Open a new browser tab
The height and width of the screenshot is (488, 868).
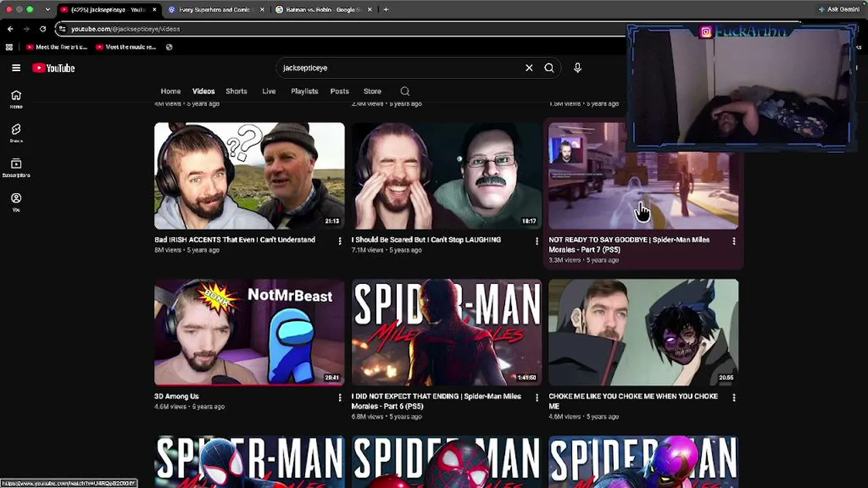coord(386,9)
